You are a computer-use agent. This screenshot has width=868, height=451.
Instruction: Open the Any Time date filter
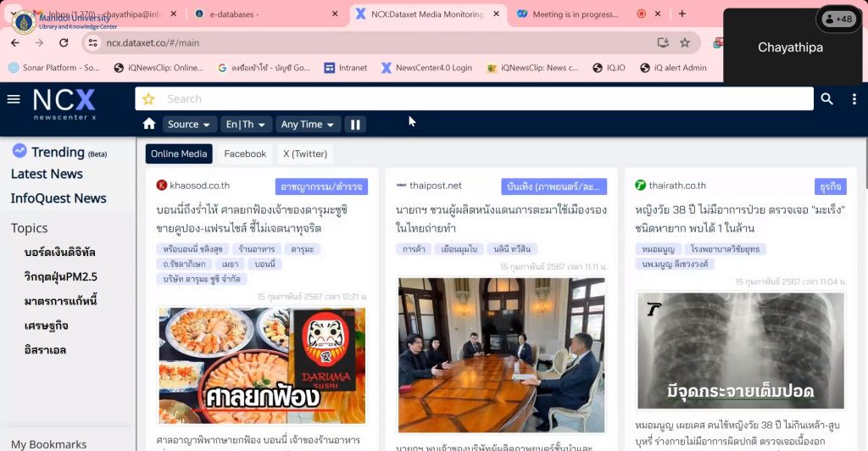point(308,125)
